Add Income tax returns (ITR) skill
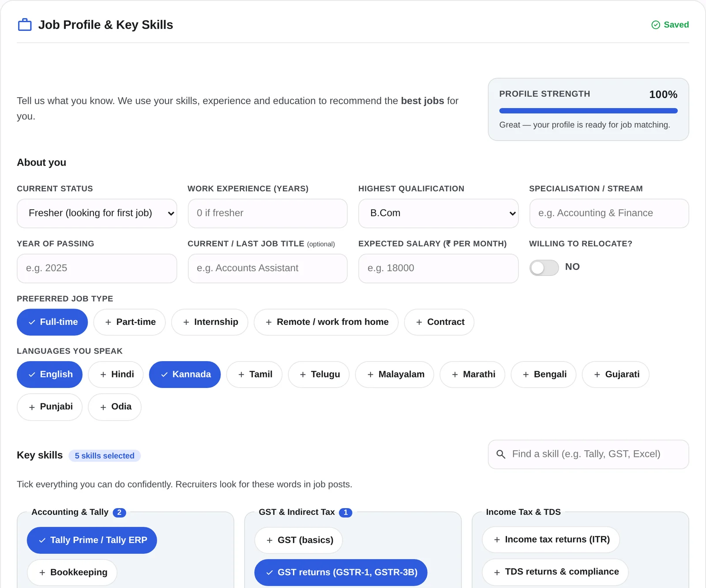The width and height of the screenshot is (706, 588). coord(551,540)
